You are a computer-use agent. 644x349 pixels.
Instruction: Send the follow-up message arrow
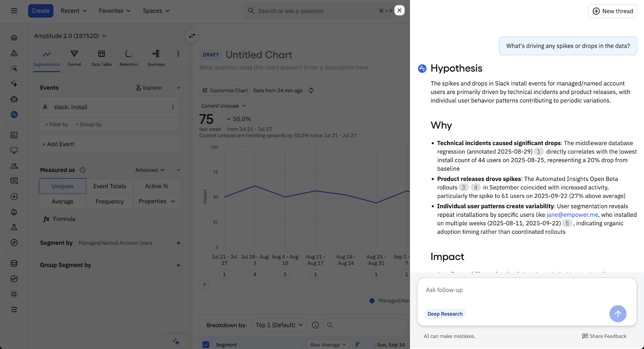(x=618, y=314)
